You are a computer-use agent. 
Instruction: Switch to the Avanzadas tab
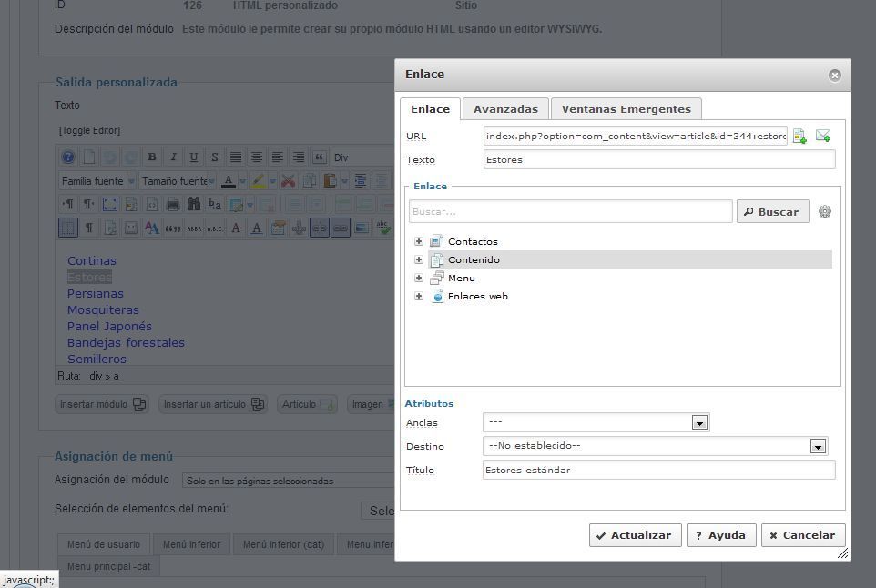[505, 109]
